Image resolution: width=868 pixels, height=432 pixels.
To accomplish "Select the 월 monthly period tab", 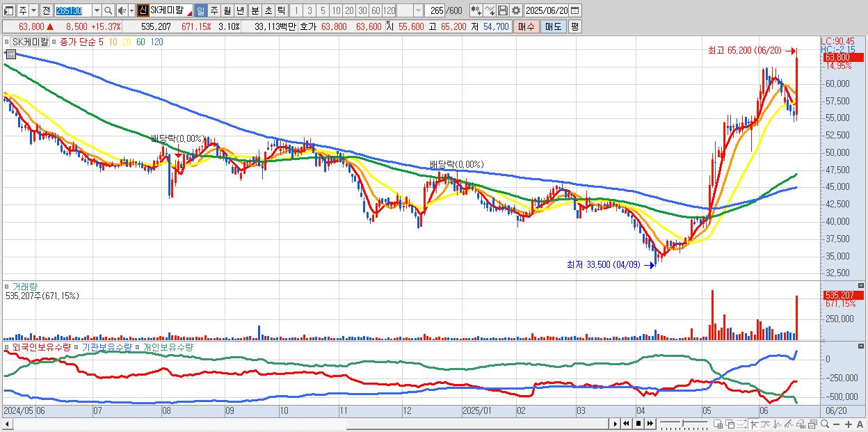I will 227,10.
